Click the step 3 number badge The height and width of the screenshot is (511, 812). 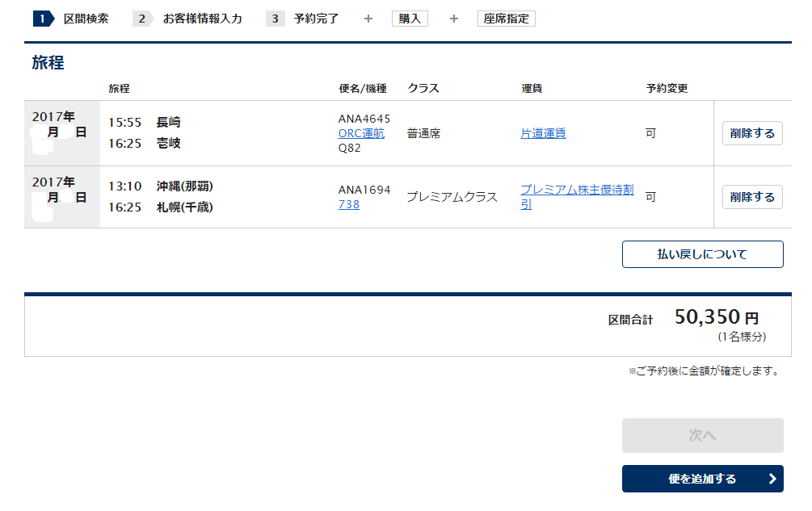(275, 19)
